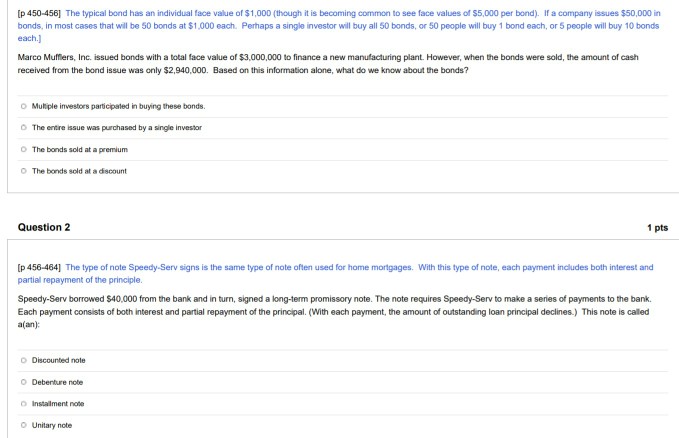679x438 pixels.
Task: Click the '[p 456-464]' page reference
Action: 39,267
